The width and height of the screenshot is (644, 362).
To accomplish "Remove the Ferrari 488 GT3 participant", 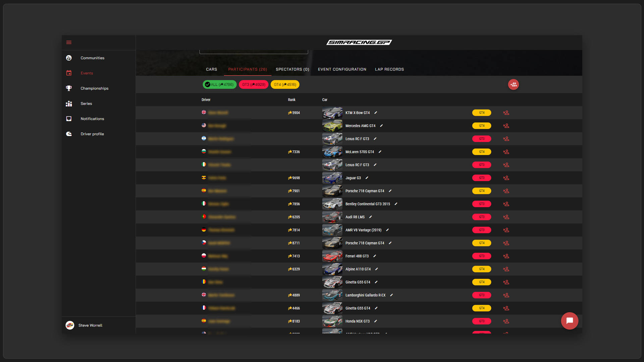I will coord(506,256).
